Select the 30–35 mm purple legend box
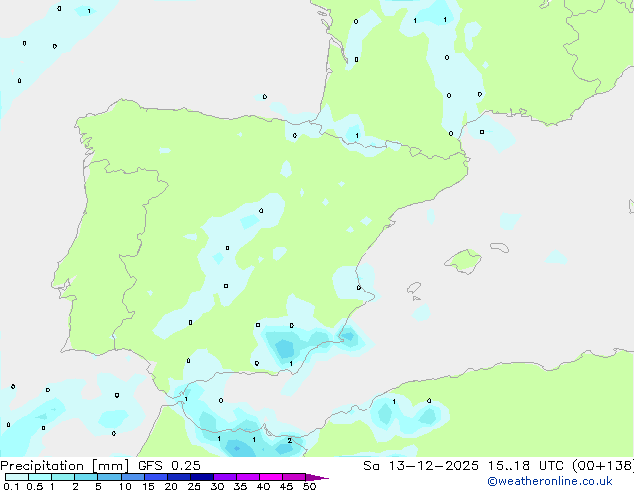The image size is (634, 490). (225, 477)
